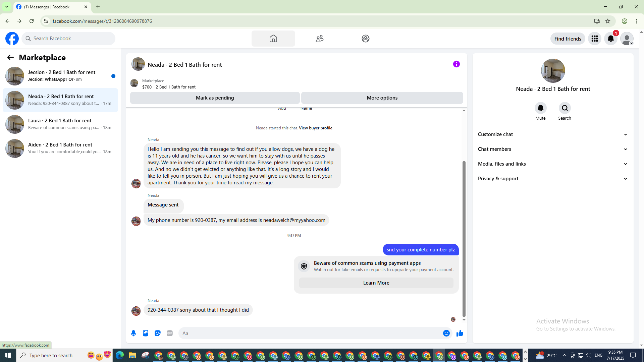The image size is (644, 362).
Task: Open the account profile avatar menu
Action: [627, 39]
